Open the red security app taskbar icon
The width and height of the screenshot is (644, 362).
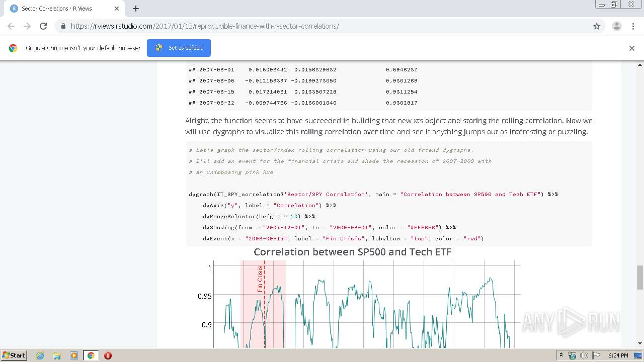[108, 355]
